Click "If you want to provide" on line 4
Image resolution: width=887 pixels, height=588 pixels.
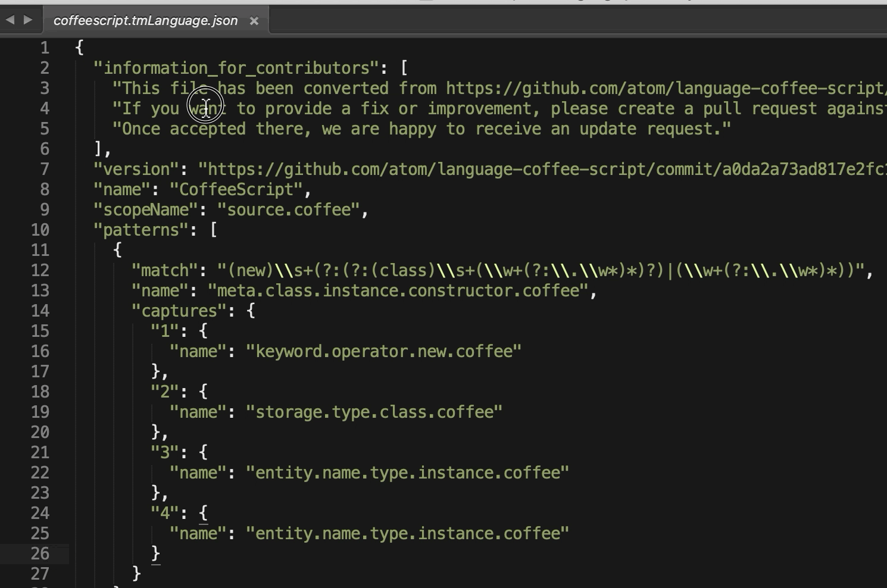[x=227, y=108]
